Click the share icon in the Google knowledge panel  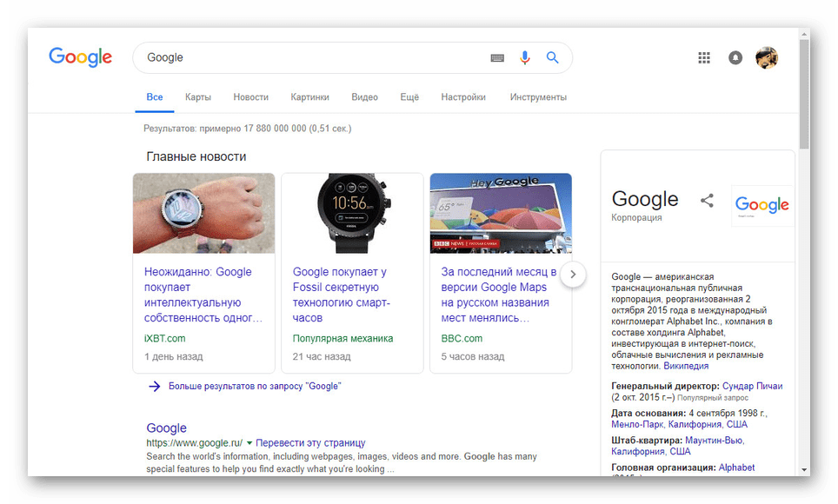707,201
